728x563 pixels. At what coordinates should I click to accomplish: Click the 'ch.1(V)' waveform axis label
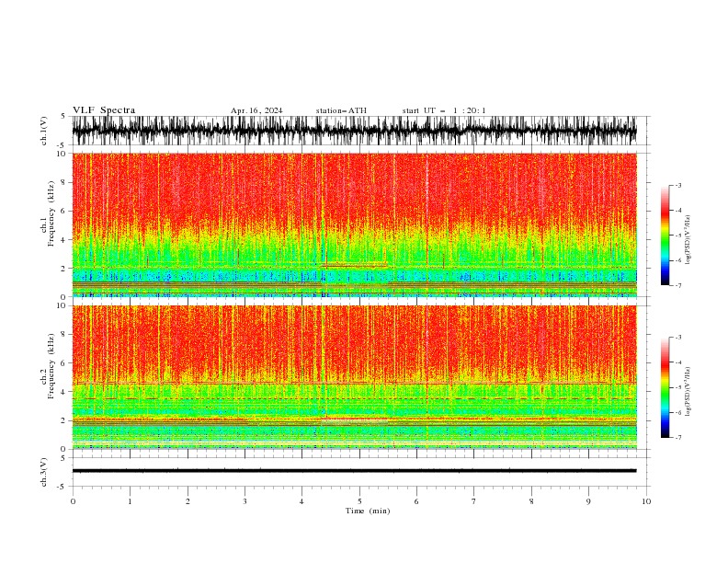coord(44,131)
